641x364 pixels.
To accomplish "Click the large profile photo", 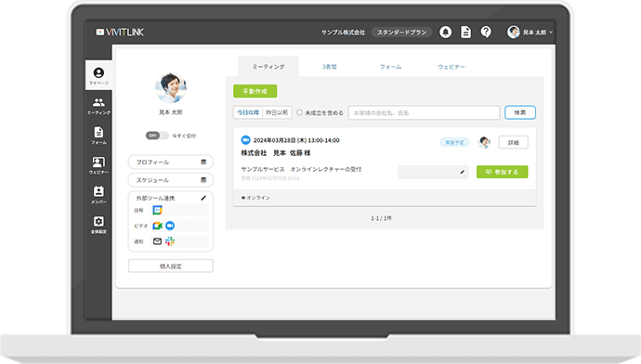I will (171, 87).
